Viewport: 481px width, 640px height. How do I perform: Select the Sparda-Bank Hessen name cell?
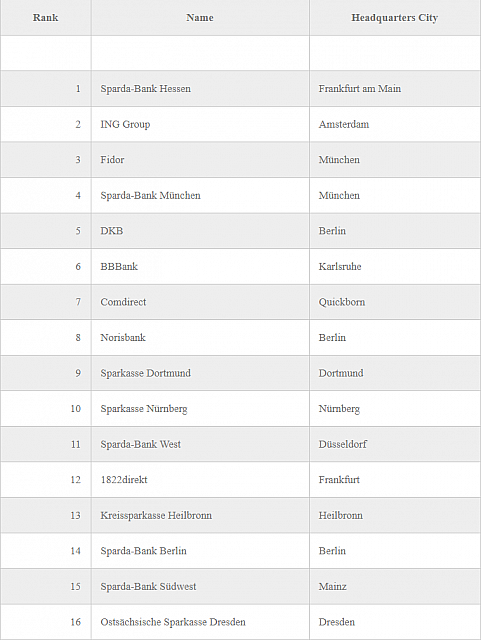pyautogui.click(x=200, y=89)
